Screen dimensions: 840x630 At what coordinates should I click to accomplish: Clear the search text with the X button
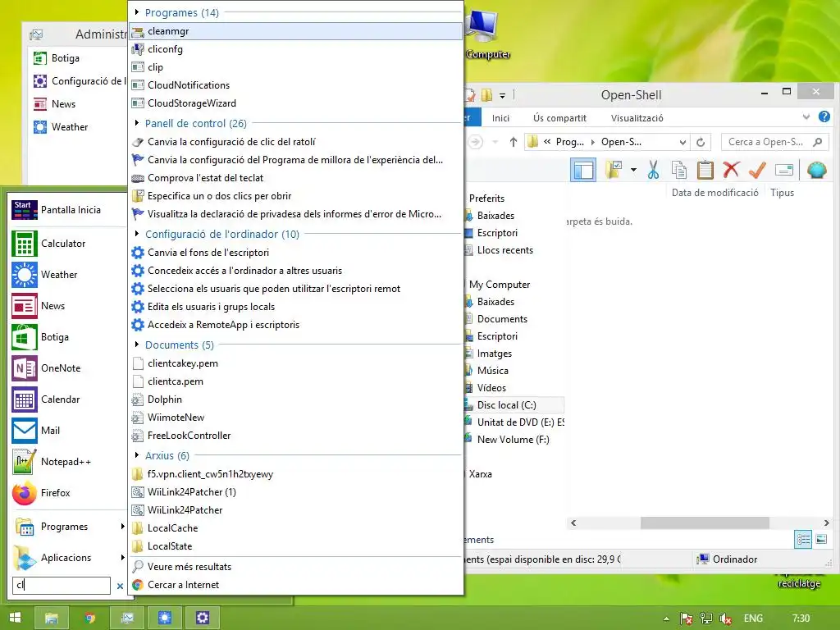120,586
